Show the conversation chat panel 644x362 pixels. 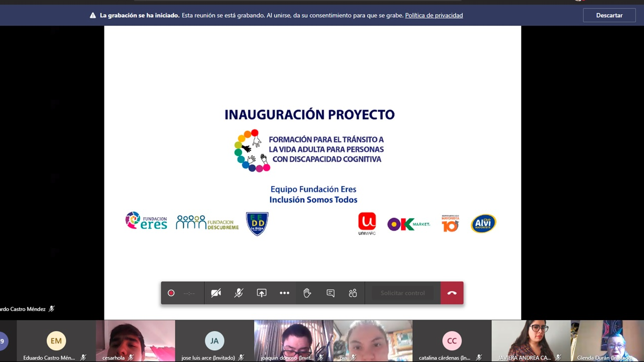click(330, 293)
